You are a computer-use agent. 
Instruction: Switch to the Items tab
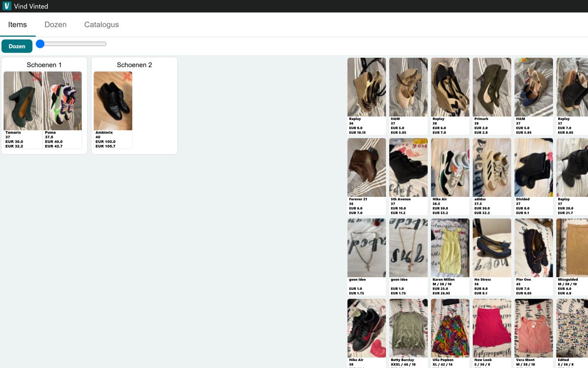click(17, 25)
